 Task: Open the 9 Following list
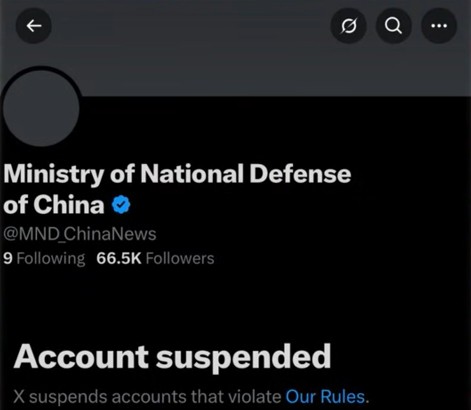click(44, 259)
